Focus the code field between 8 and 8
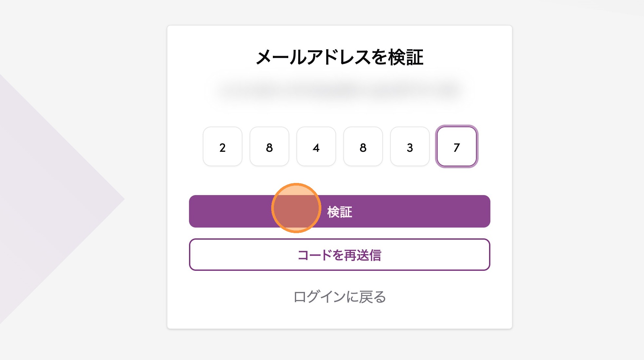 tap(316, 147)
